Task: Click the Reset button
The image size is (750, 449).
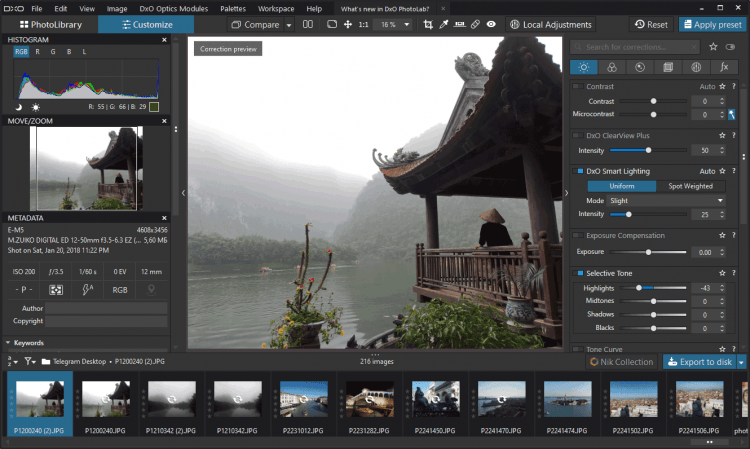Action: pyautogui.click(x=652, y=24)
